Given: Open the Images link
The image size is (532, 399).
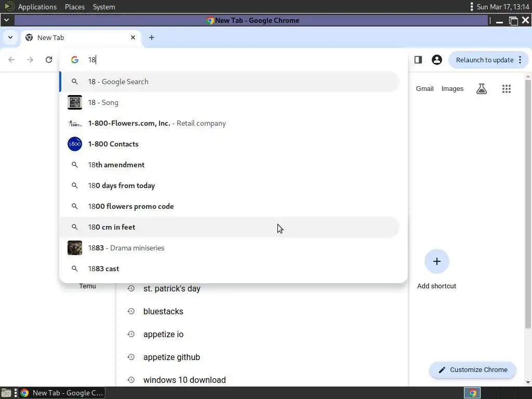Looking at the screenshot, I should coord(453,89).
